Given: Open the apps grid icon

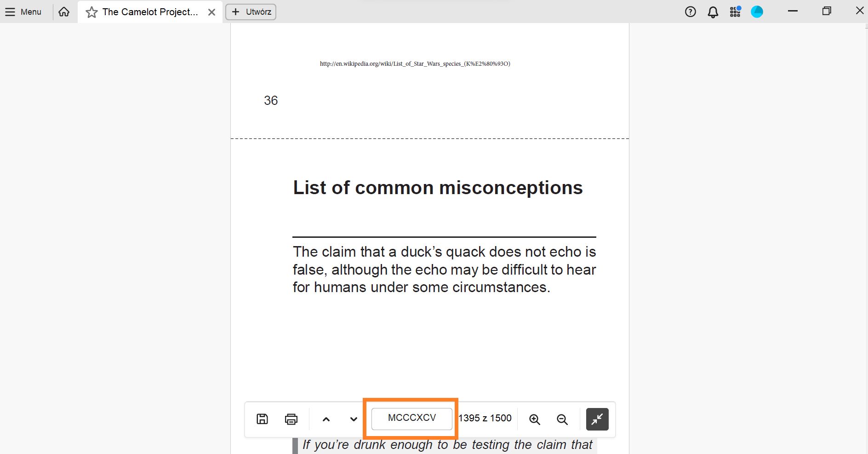Looking at the screenshot, I should (x=736, y=12).
